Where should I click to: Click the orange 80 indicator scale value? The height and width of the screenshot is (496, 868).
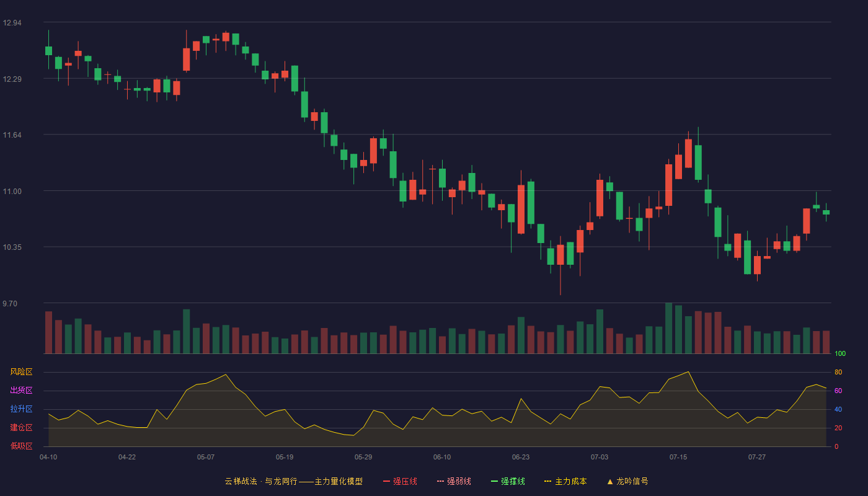[x=838, y=373]
